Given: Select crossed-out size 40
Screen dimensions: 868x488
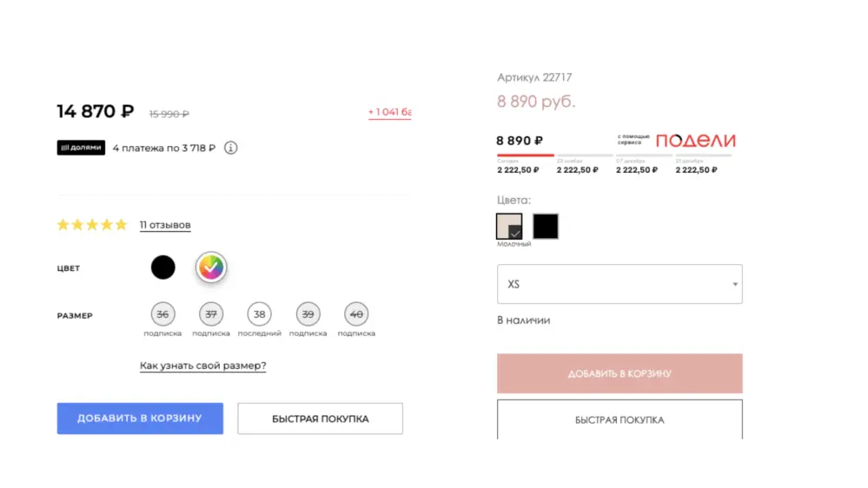Looking at the screenshot, I should click(x=356, y=314).
